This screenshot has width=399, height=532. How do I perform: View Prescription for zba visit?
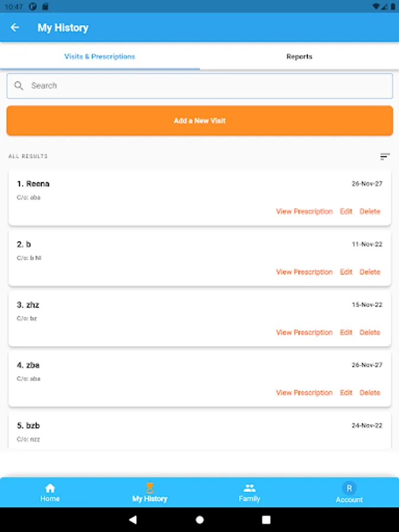click(304, 392)
